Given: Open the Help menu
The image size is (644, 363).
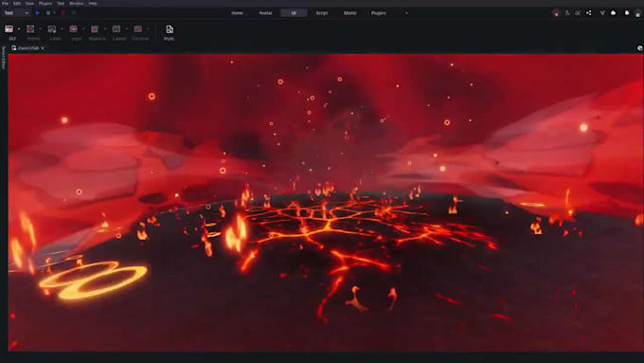Looking at the screenshot, I should [93, 3].
